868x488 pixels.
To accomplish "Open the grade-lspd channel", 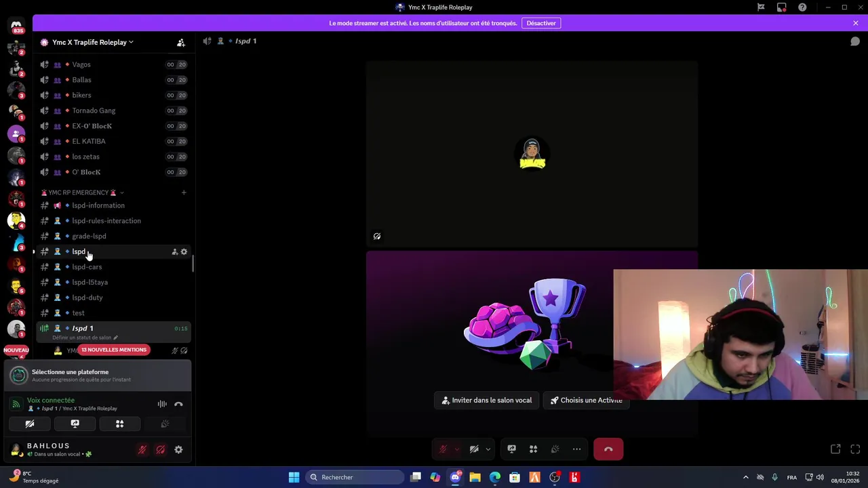I will point(113,236).
